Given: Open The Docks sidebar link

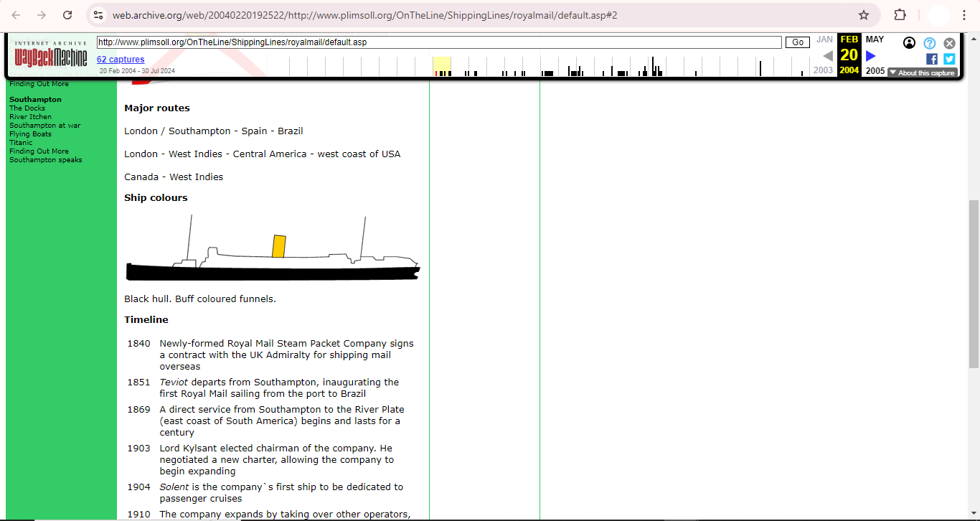Looking at the screenshot, I should [x=27, y=108].
